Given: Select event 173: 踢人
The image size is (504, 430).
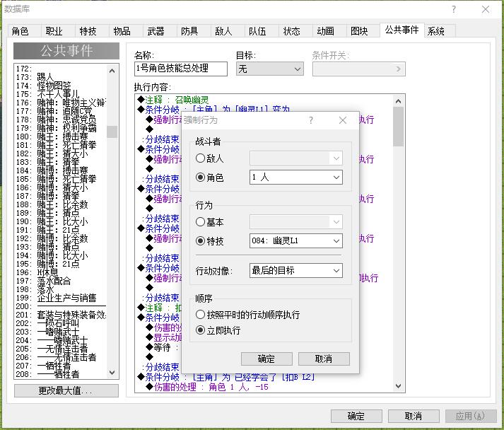Looking at the screenshot, I should click(x=61, y=77).
